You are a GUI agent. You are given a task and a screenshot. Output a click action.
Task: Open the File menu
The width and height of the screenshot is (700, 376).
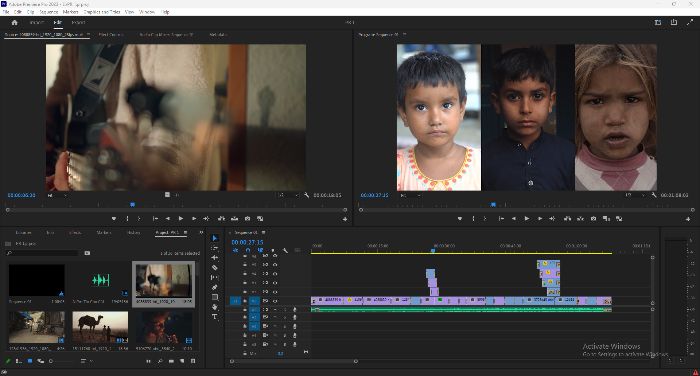tap(6, 12)
